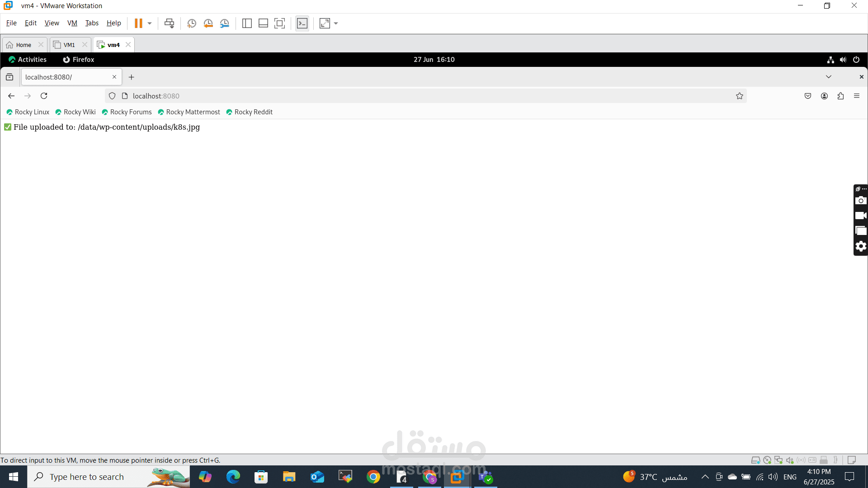Open the File menu
Viewport: 868px width, 488px height.
point(11,23)
